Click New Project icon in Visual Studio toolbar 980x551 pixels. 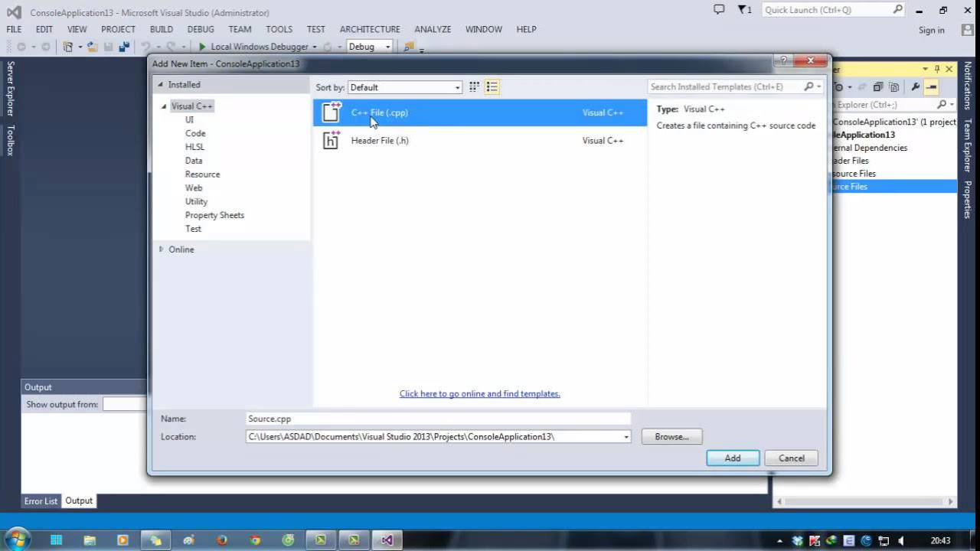(x=67, y=47)
